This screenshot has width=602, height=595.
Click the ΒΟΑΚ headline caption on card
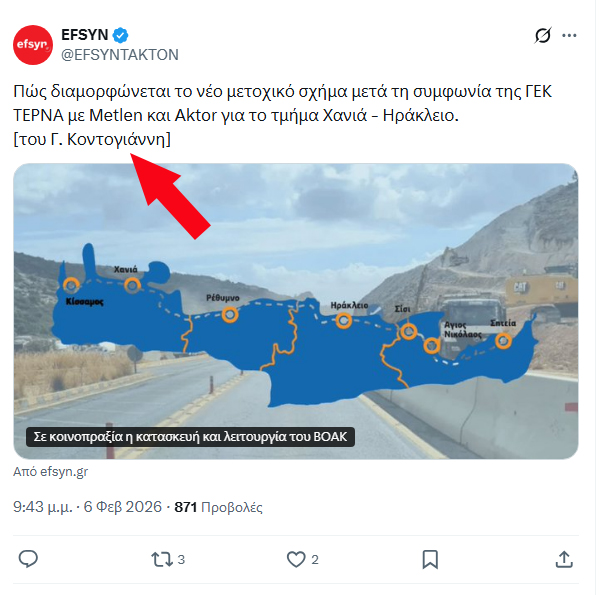pos(190,437)
